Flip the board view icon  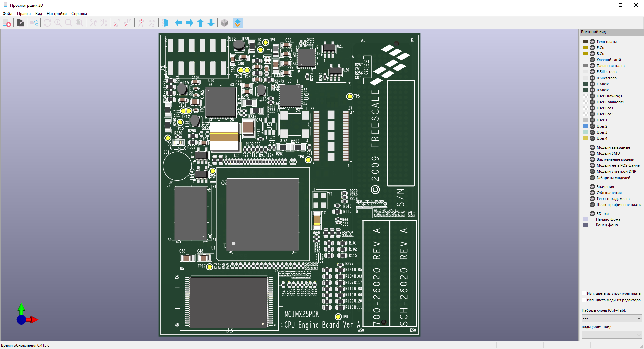coord(165,23)
